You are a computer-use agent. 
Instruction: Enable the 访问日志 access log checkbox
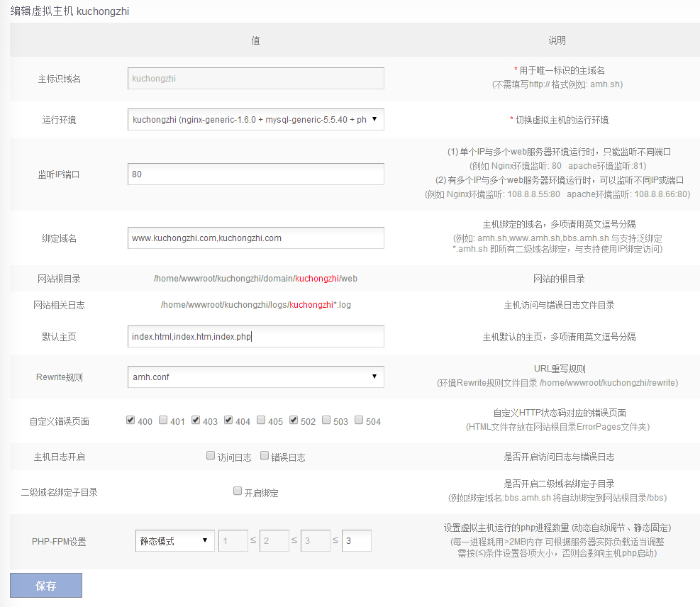pyautogui.click(x=211, y=456)
